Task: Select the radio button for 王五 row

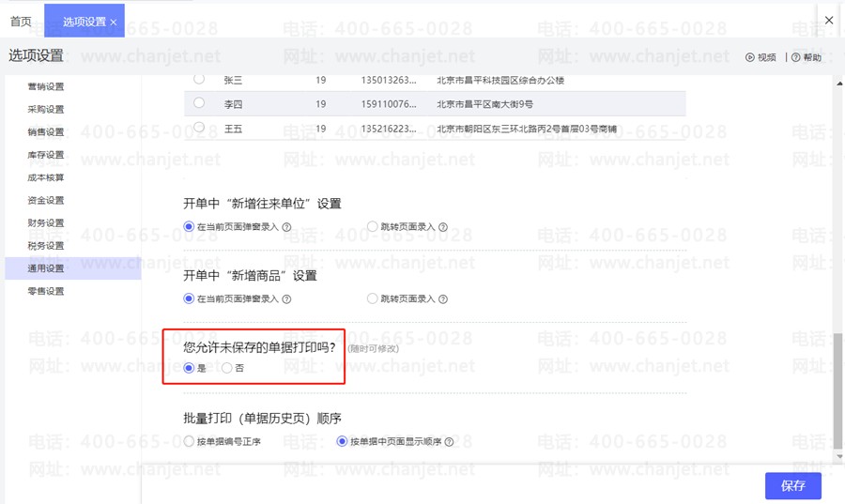Action: tap(199, 127)
